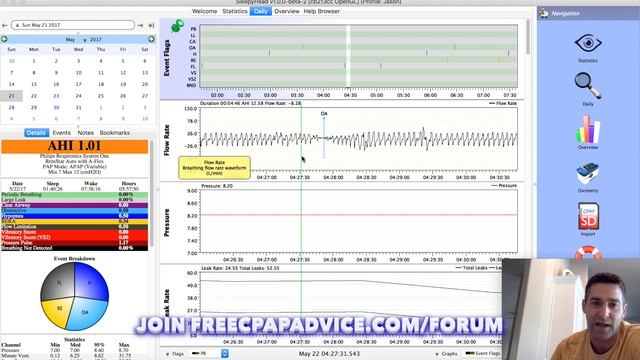Viewport: 640px width, 360px height.
Task: Select the highlighted May 21 calendar cell
Action: tap(11, 96)
